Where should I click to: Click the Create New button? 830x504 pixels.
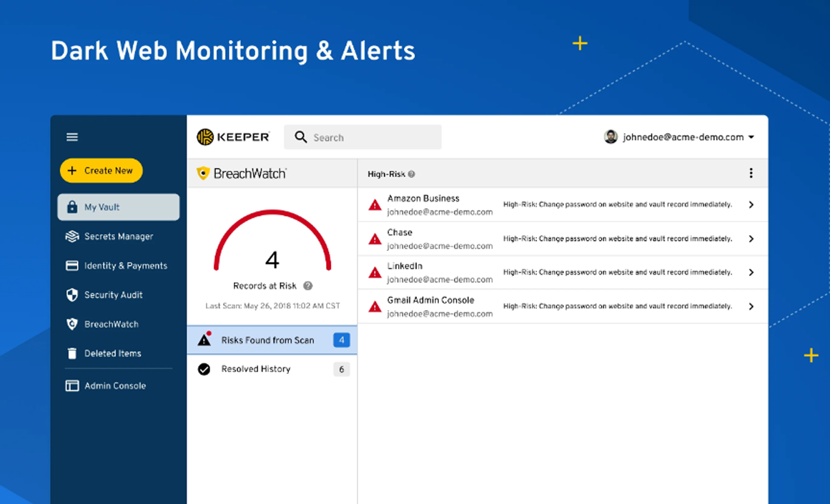[101, 170]
